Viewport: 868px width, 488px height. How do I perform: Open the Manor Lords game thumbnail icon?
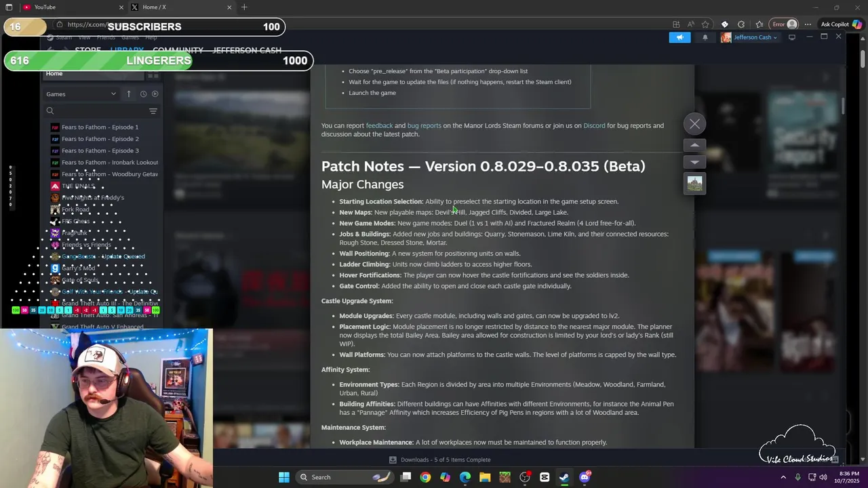[694, 183]
